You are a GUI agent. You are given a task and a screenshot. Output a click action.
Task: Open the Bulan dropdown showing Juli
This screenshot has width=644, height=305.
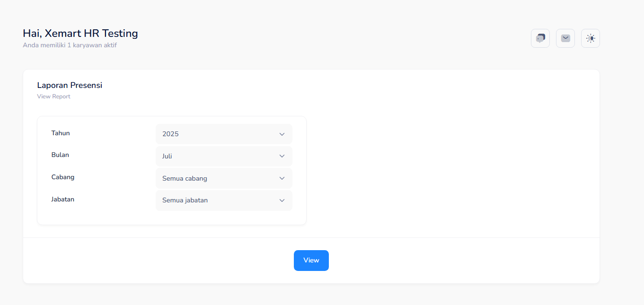coord(223,156)
